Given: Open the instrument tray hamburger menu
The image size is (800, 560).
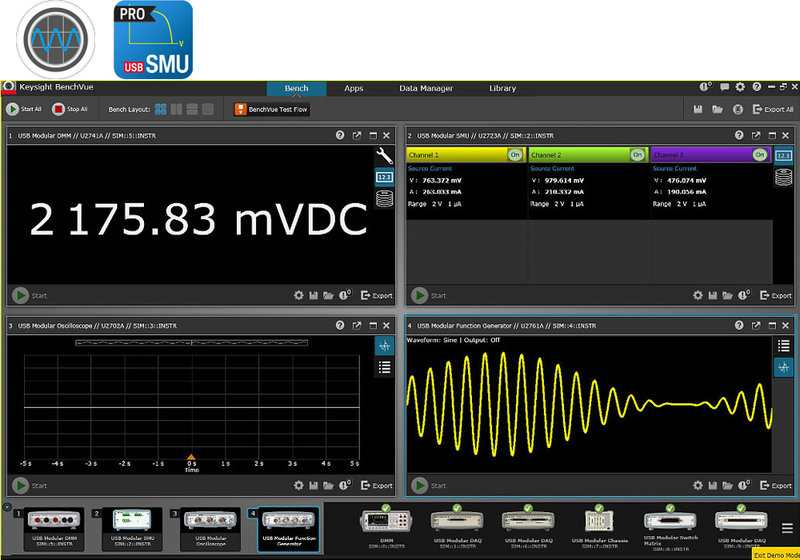Looking at the screenshot, I should pyautogui.click(x=787, y=528).
